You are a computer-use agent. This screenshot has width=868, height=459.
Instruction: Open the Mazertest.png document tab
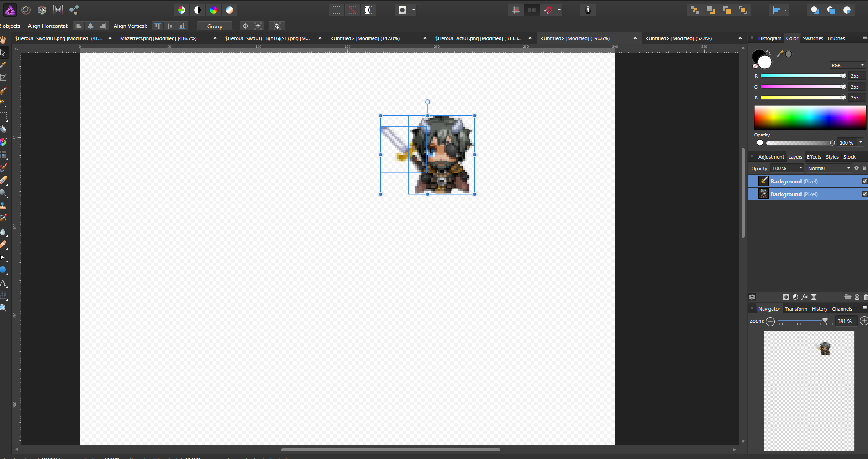tap(158, 38)
